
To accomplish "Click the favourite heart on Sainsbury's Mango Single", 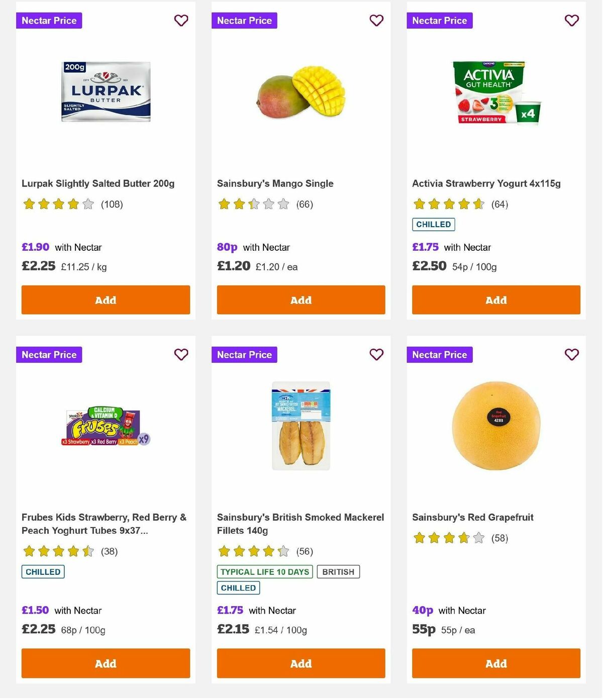I will pyautogui.click(x=376, y=21).
